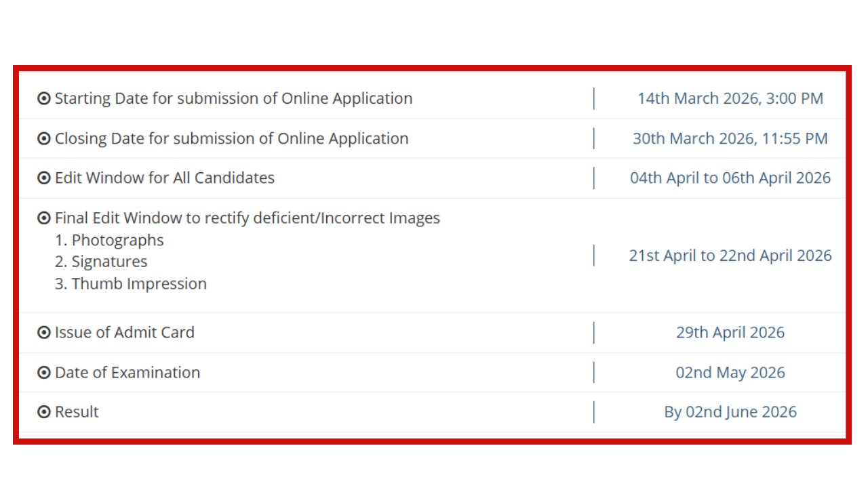Click the 'Photographs' list item
Screen dimensions: 868x488
point(109,241)
